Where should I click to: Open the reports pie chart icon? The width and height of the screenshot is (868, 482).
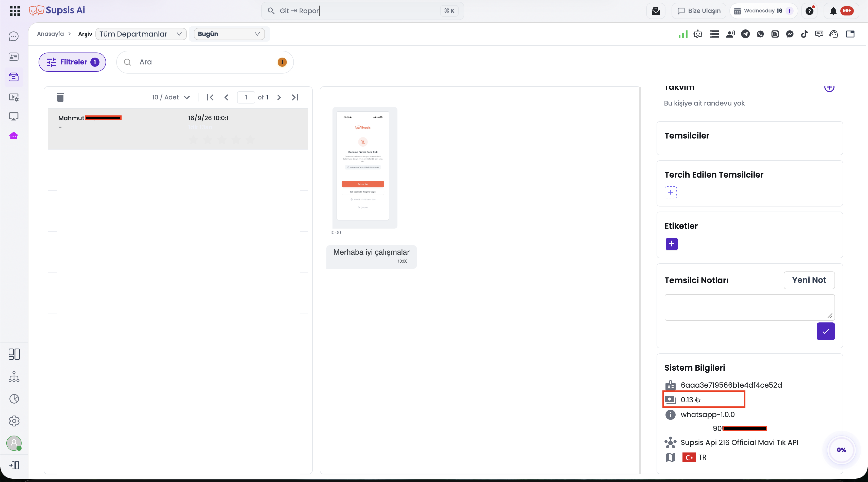(14, 399)
